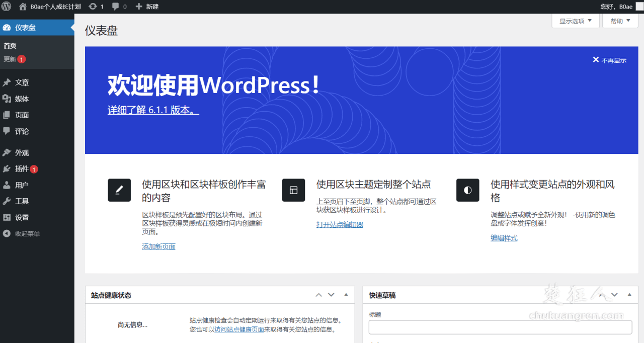Open the 显示选项 dropdown

(575, 21)
